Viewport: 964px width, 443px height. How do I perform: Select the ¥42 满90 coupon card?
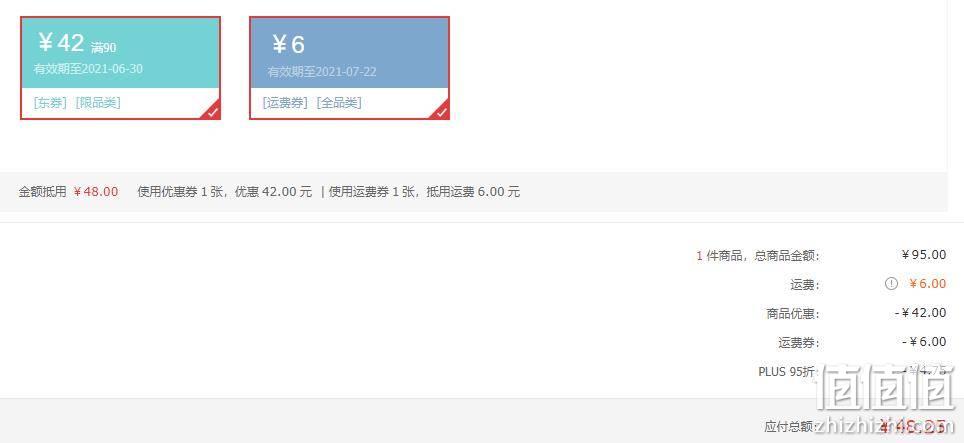tap(120, 68)
